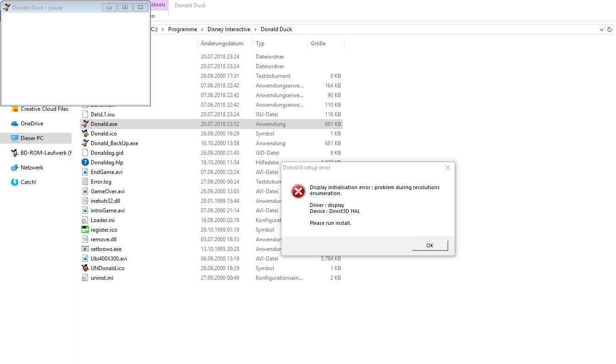Select Donald_BackUp.exe icon
616x364 pixels.
85,143
